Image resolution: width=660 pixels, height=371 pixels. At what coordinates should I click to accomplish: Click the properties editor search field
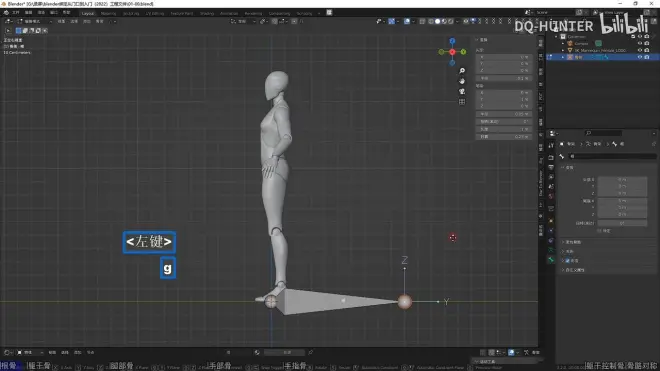(603, 133)
